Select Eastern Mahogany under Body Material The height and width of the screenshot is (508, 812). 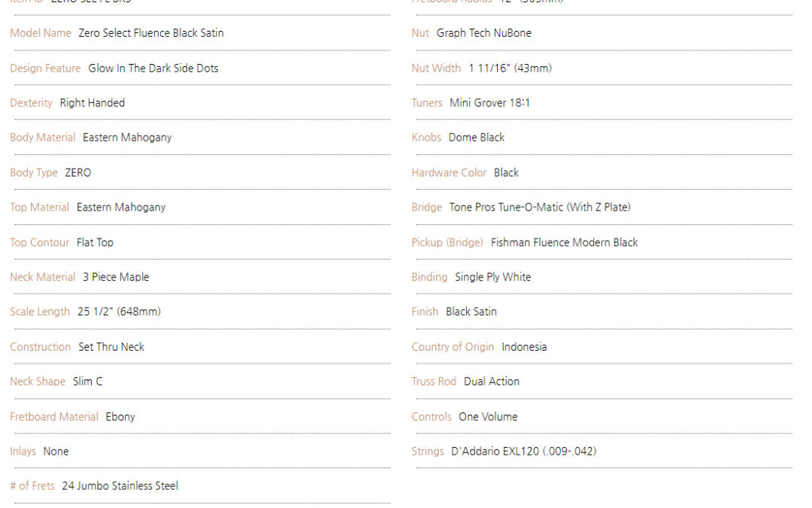[127, 138]
